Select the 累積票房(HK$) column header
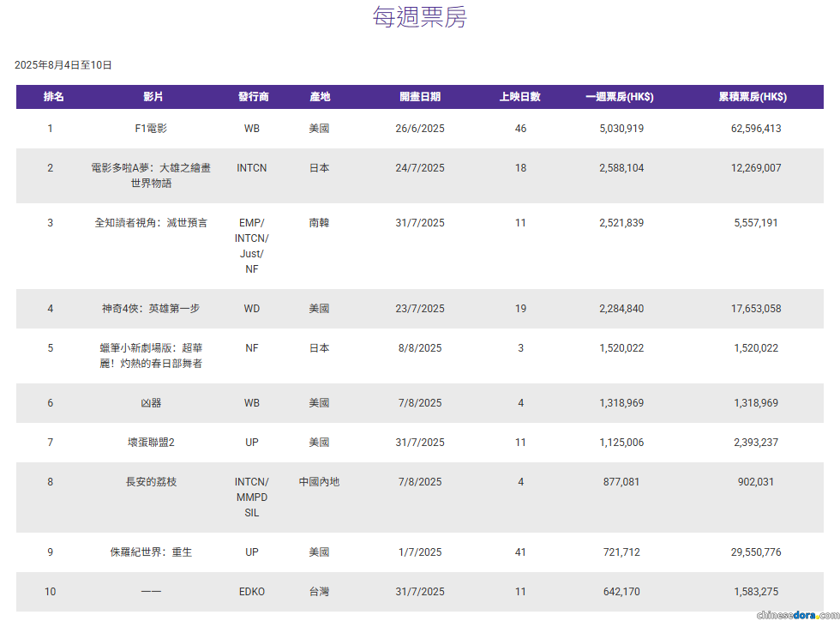The image size is (840, 621). (x=753, y=97)
